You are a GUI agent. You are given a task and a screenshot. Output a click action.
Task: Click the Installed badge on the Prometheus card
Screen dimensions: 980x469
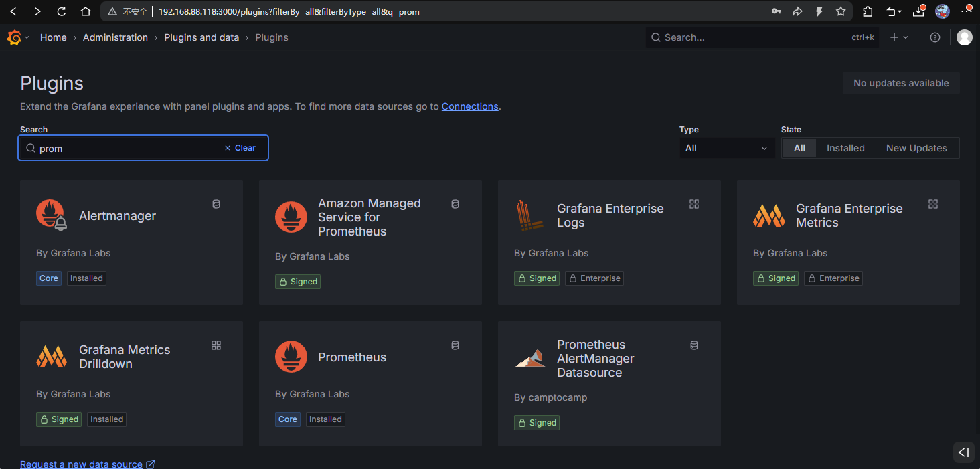[325, 419]
